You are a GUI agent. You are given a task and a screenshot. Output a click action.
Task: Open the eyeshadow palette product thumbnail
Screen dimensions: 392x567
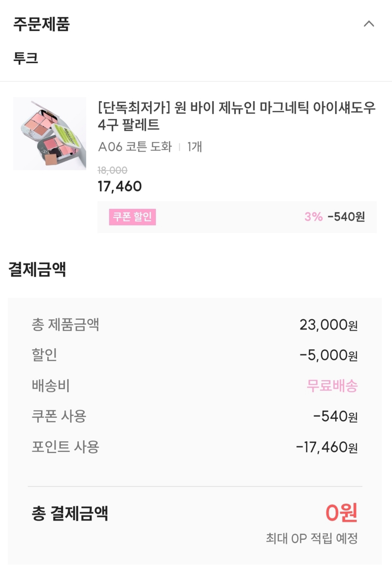[x=50, y=134]
